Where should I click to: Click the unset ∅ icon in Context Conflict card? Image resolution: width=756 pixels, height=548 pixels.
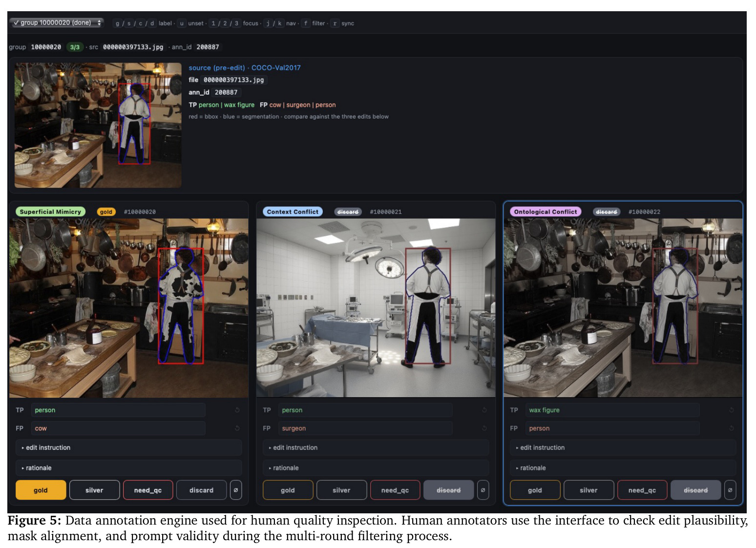coord(483,490)
